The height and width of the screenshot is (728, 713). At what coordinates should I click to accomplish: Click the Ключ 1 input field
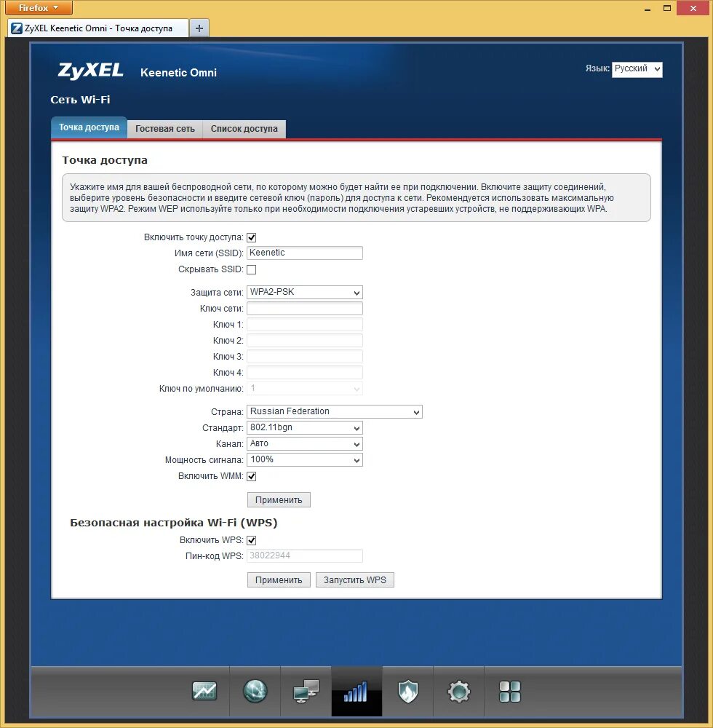304,325
